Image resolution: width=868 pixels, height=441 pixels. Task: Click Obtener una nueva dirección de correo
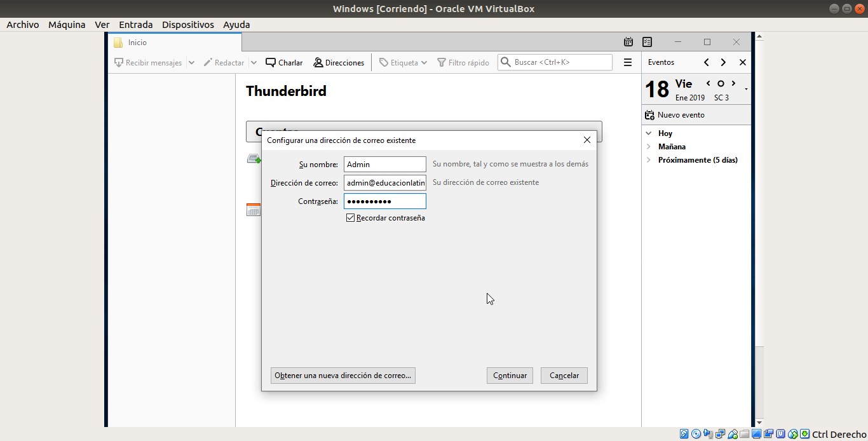pos(343,376)
